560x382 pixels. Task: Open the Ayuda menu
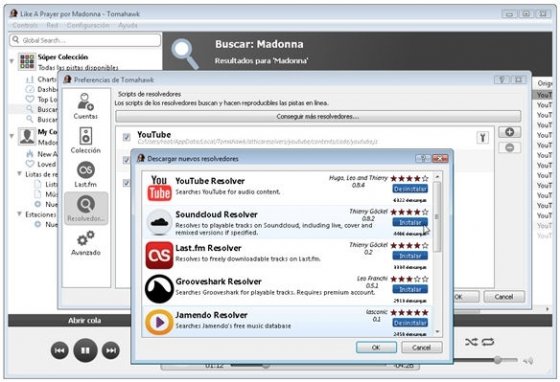point(128,25)
